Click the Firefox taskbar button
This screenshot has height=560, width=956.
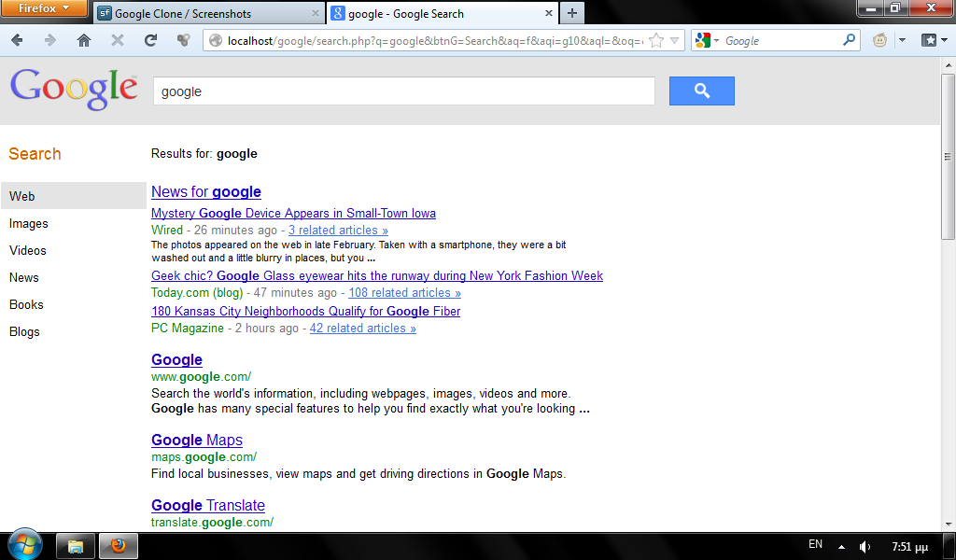click(119, 546)
